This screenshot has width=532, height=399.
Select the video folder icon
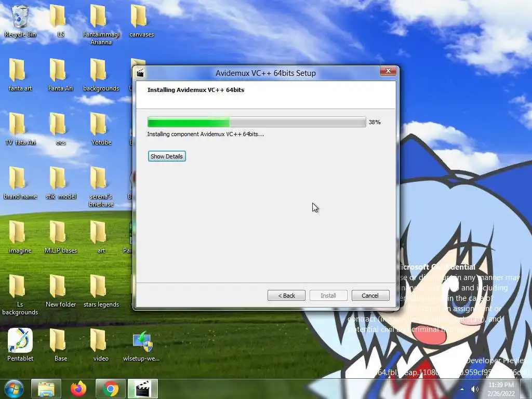(x=101, y=345)
